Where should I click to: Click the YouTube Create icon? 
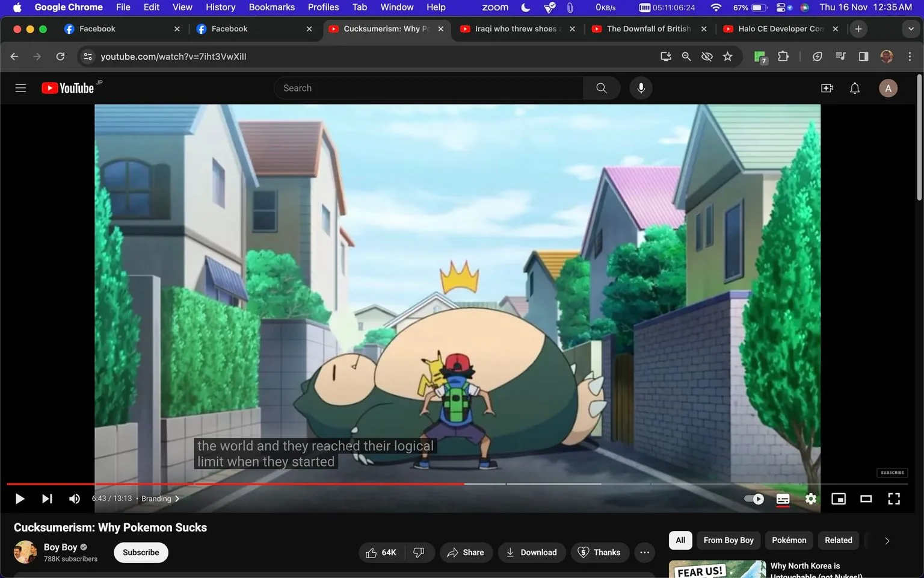click(x=827, y=88)
